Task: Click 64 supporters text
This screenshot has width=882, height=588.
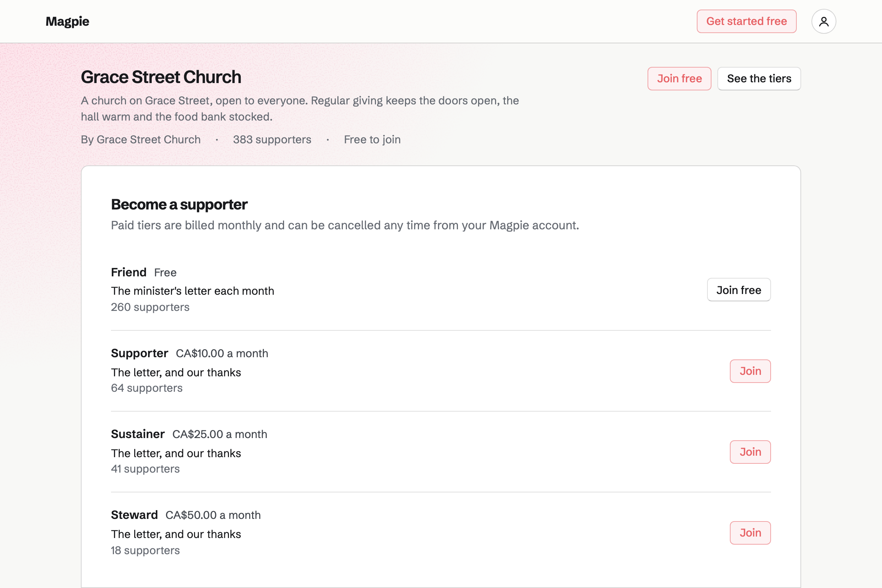Action: [x=147, y=388]
